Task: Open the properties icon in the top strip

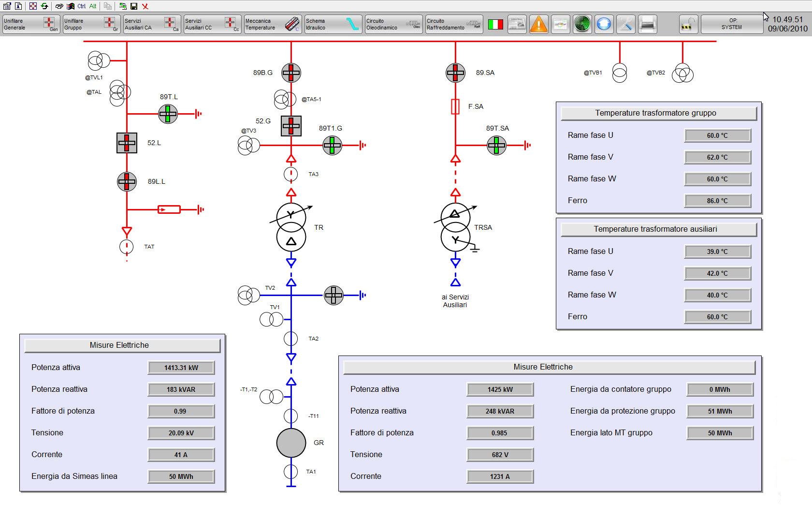Action: click(7, 6)
